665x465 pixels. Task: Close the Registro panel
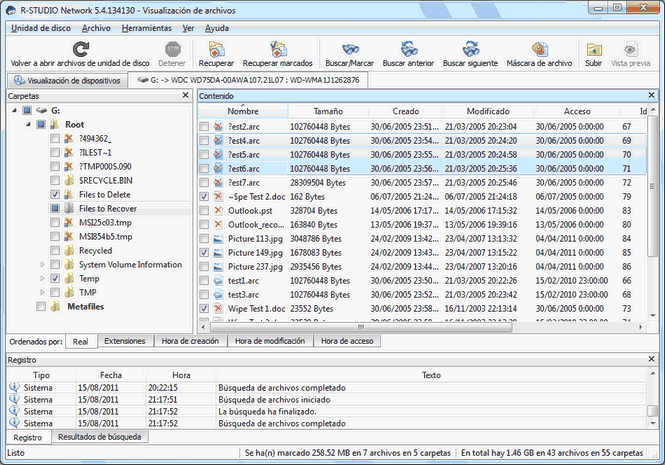[x=651, y=359]
